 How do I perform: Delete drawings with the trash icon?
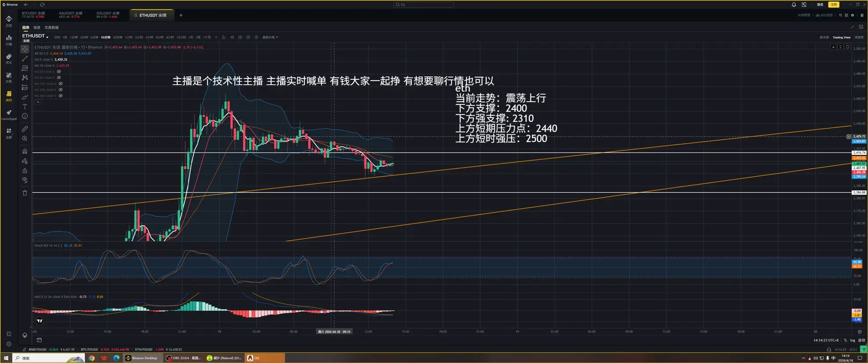pos(25,193)
